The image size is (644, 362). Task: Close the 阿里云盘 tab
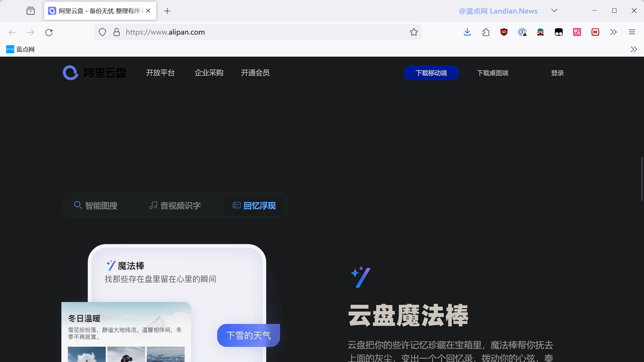click(148, 11)
